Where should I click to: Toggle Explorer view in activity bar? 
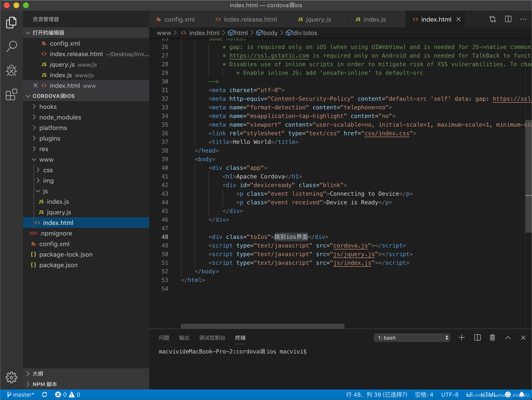point(11,22)
